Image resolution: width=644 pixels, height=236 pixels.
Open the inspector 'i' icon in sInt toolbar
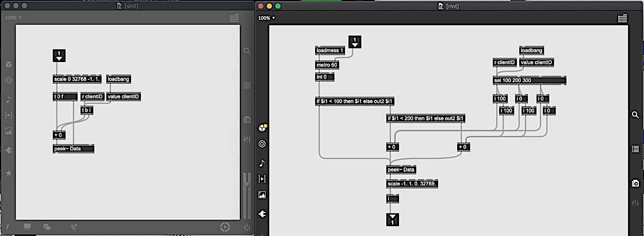9,227
